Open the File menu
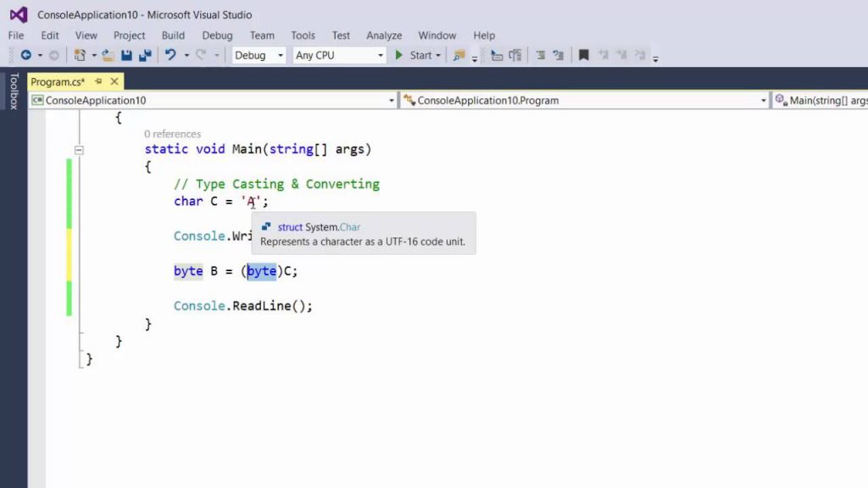This screenshot has height=488, width=868. 16,36
